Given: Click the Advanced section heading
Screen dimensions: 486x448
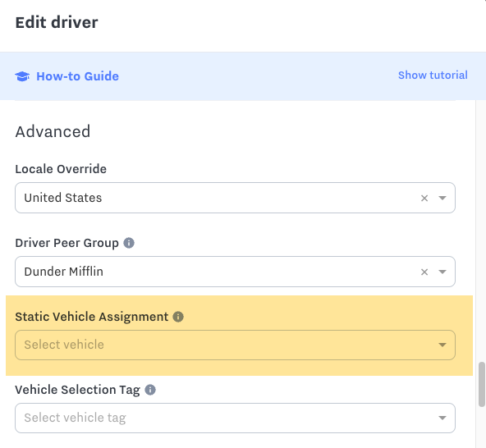Looking at the screenshot, I should [x=53, y=131].
